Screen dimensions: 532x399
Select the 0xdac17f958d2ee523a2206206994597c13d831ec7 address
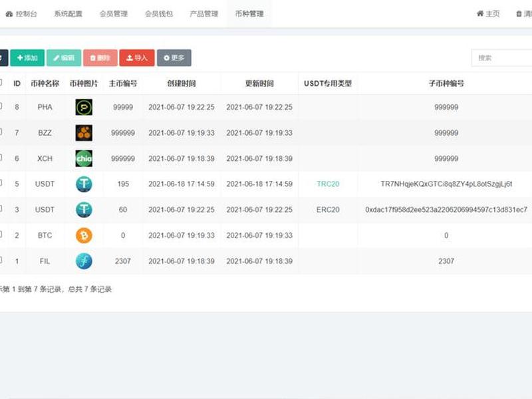tap(446, 209)
